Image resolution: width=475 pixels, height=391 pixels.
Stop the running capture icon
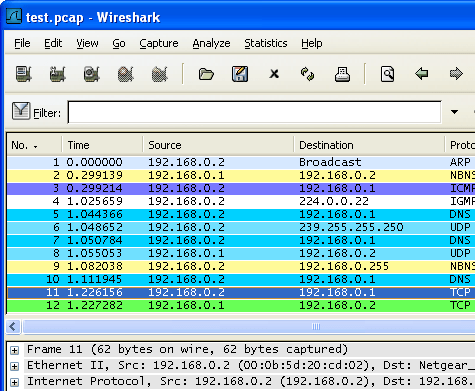coord(125,74)
